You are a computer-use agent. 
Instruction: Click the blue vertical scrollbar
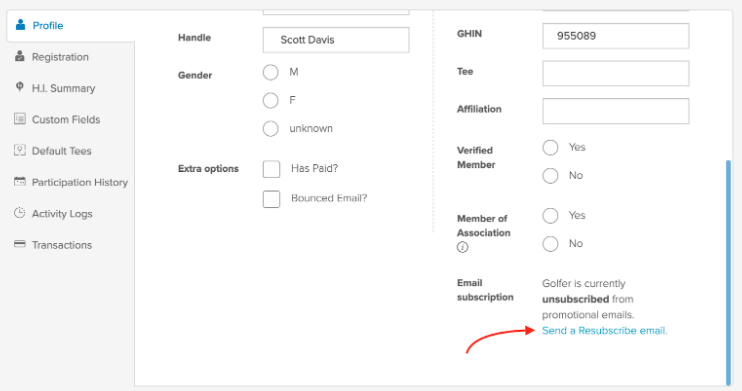728,273
